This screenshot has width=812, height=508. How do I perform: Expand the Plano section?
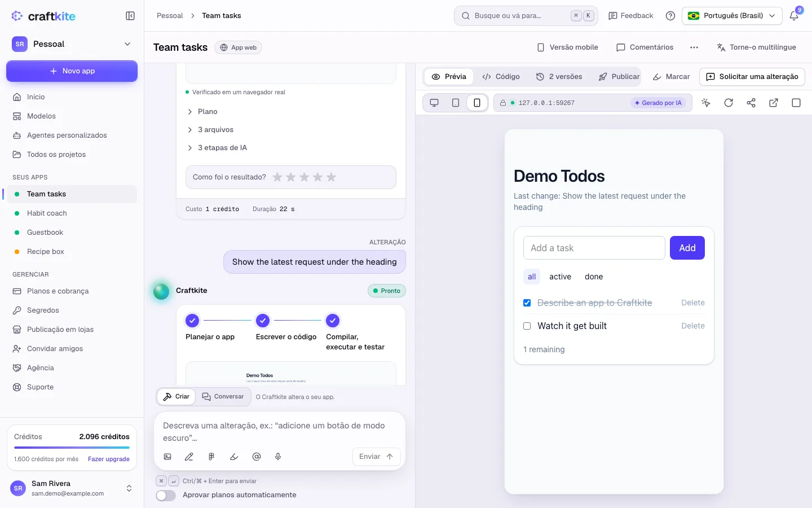coord(202,112)
